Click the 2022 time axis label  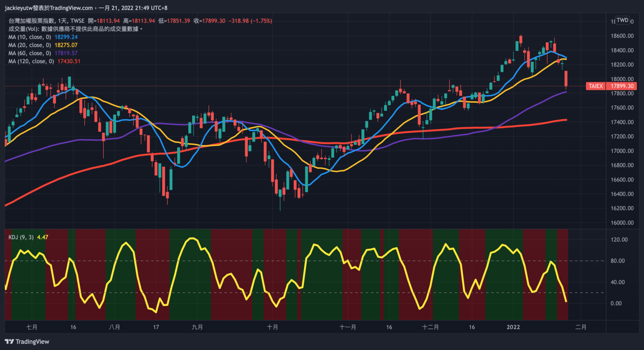tap(513, 327)
